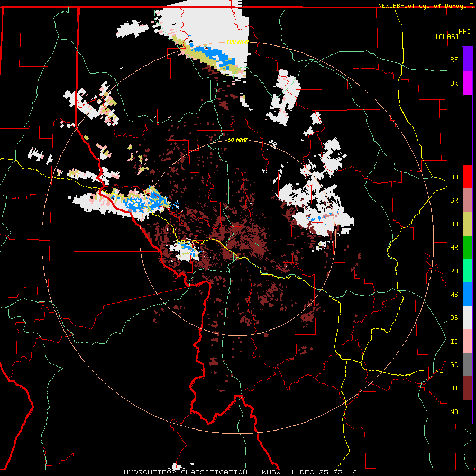Click the '[CLAS]' units label
476x476 pixels.
(x=447, y=36)
